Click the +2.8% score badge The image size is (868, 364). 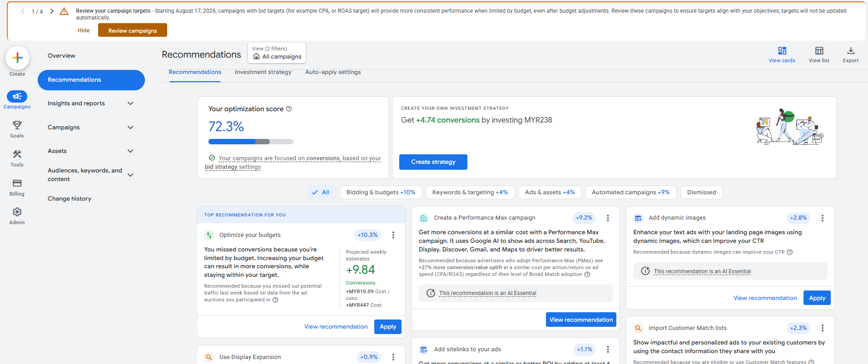798,218
